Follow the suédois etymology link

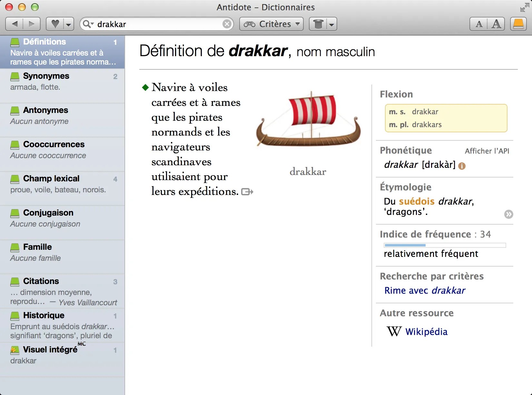click(417, 201)
